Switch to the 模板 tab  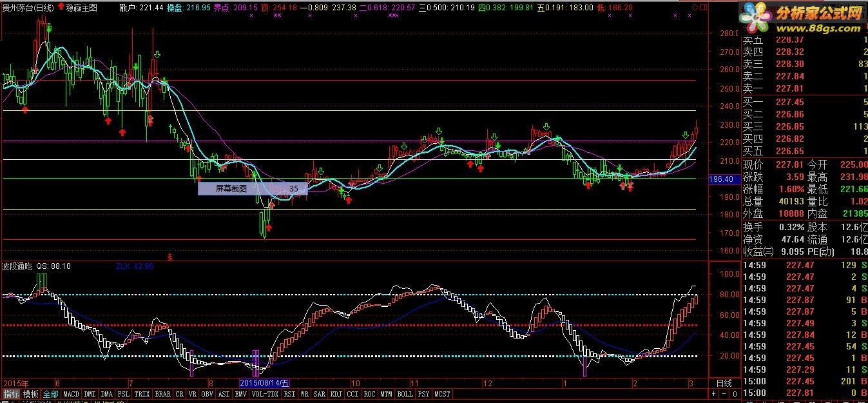point(31,393)
